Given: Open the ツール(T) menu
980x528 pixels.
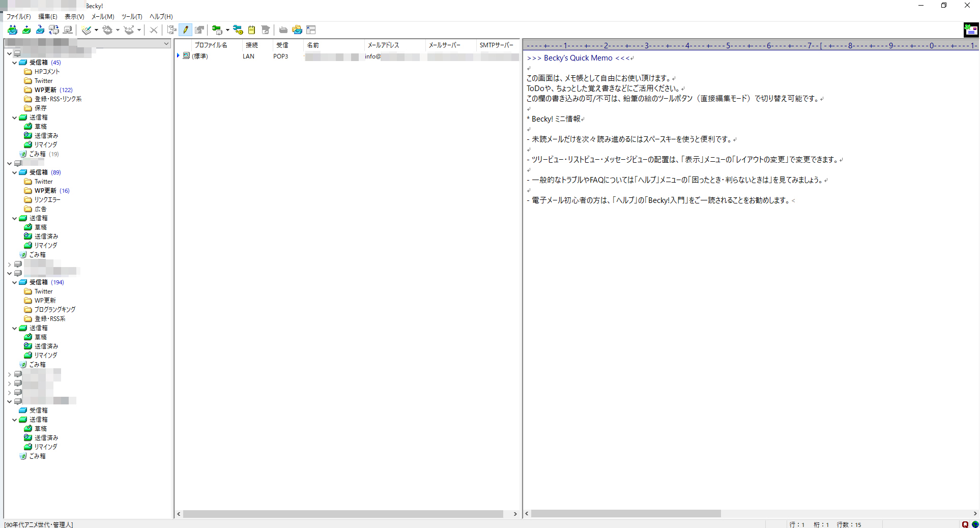Looking at the screenshot, I should (132, 16).
